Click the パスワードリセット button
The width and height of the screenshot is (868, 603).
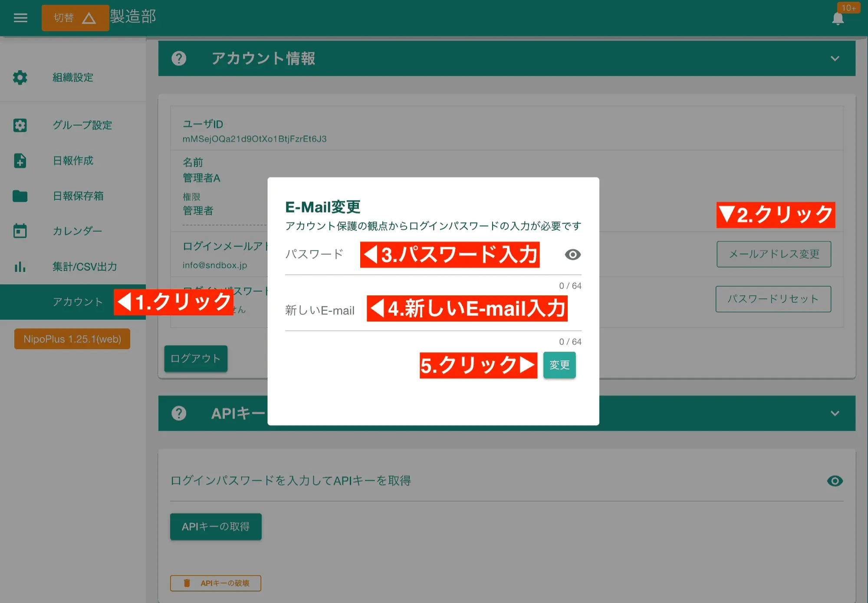[773, 299]
